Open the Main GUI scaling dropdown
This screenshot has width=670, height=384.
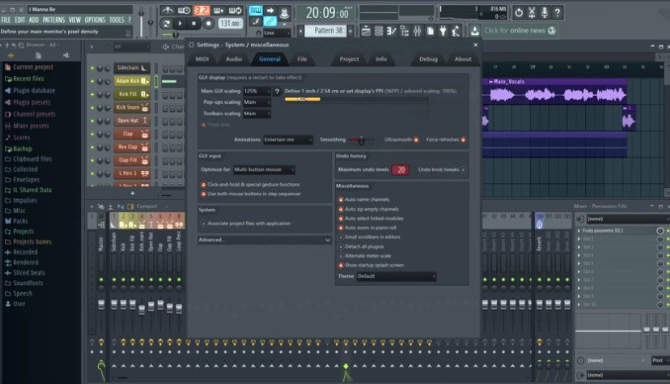pos(257,91)
